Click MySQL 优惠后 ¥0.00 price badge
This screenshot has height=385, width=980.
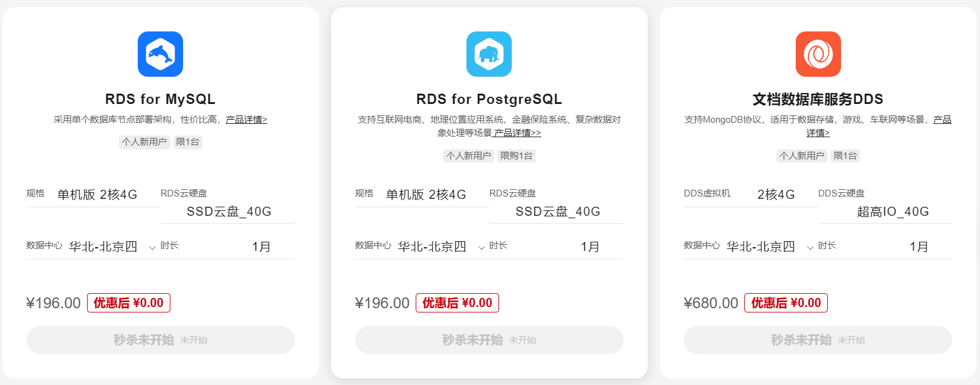129,303
